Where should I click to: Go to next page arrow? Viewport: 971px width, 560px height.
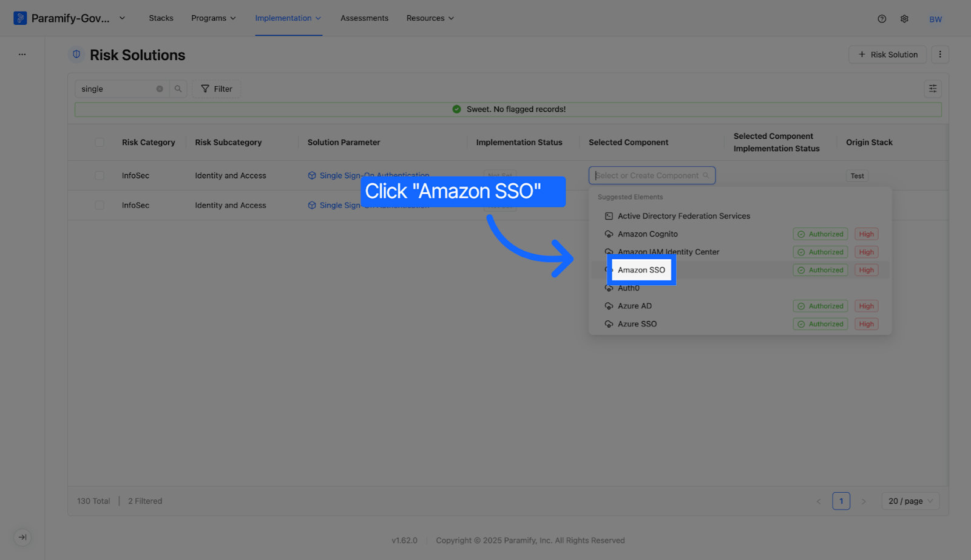pos(864,501)
